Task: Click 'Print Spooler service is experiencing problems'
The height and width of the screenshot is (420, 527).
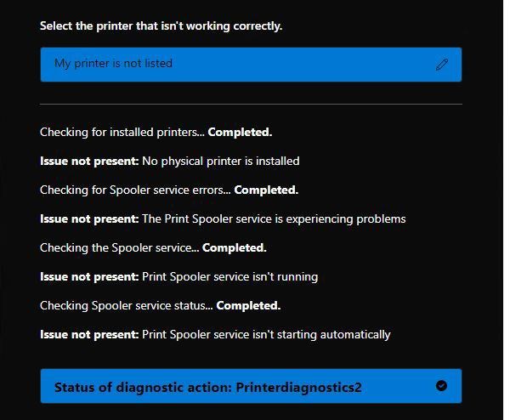Action: (274, 219)
